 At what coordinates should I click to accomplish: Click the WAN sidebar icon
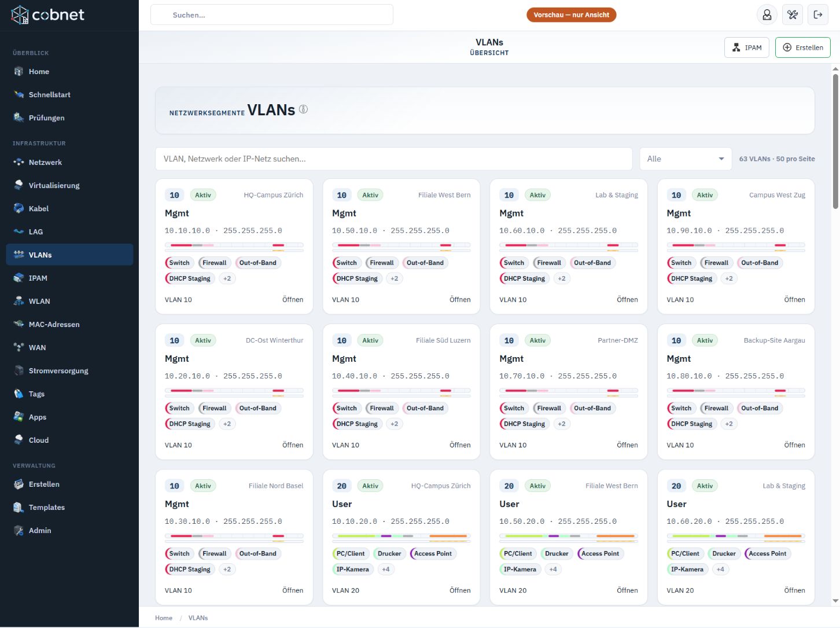(x=19, y=348)
